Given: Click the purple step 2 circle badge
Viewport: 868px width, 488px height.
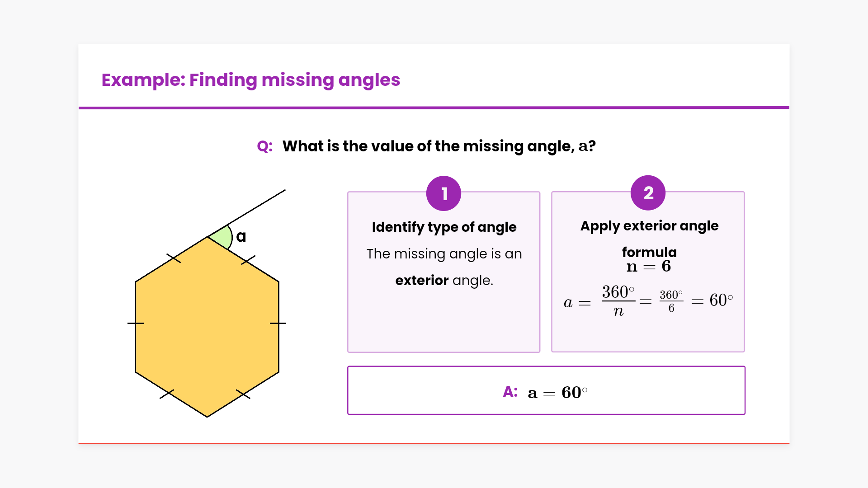Looking at the screenshot, I should tap(648, 193).
